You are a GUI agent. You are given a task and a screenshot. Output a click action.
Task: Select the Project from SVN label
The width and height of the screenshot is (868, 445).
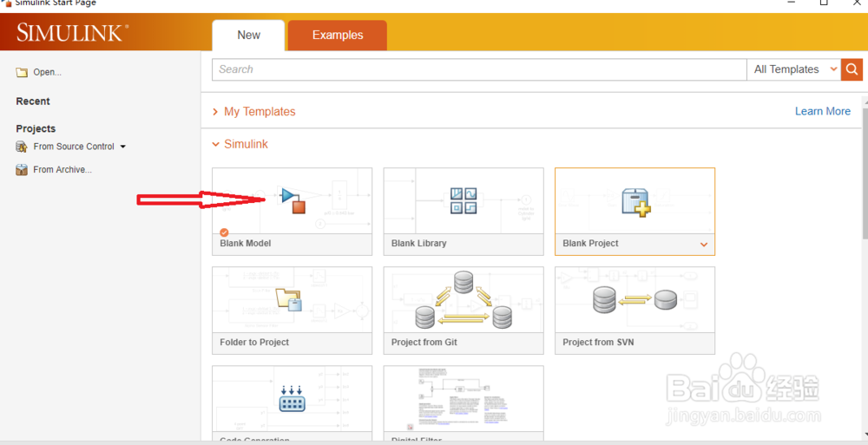(x=598, y=342)
